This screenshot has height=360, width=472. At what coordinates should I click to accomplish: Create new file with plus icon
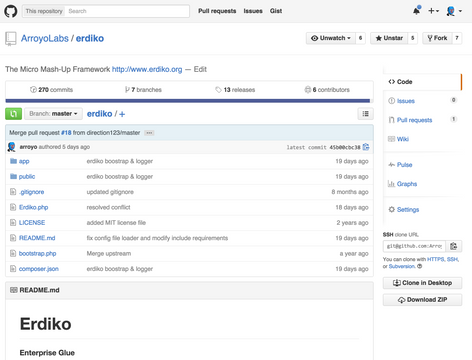tap(122, 114)
